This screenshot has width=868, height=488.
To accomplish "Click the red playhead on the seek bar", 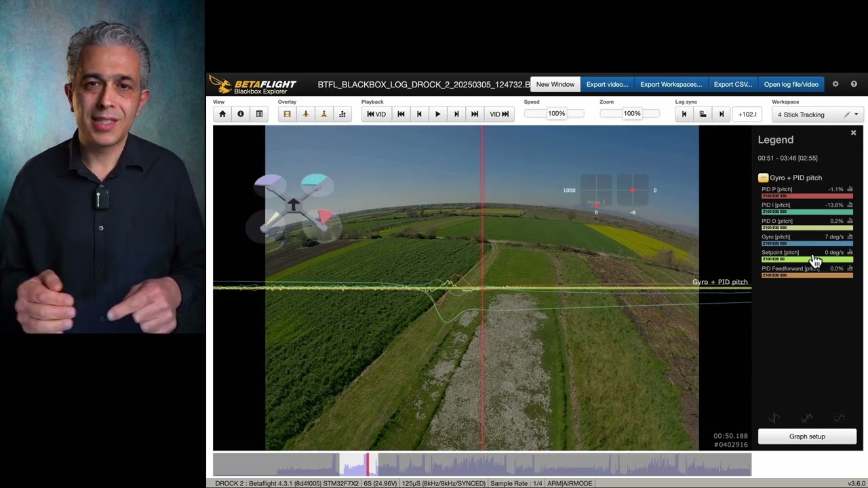I will click(x=368, y=464).
